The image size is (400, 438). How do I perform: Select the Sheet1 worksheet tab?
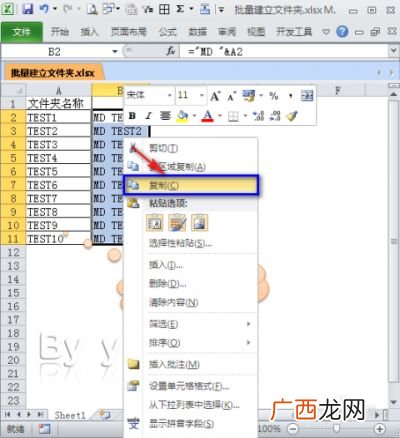(x=70, y=415)
